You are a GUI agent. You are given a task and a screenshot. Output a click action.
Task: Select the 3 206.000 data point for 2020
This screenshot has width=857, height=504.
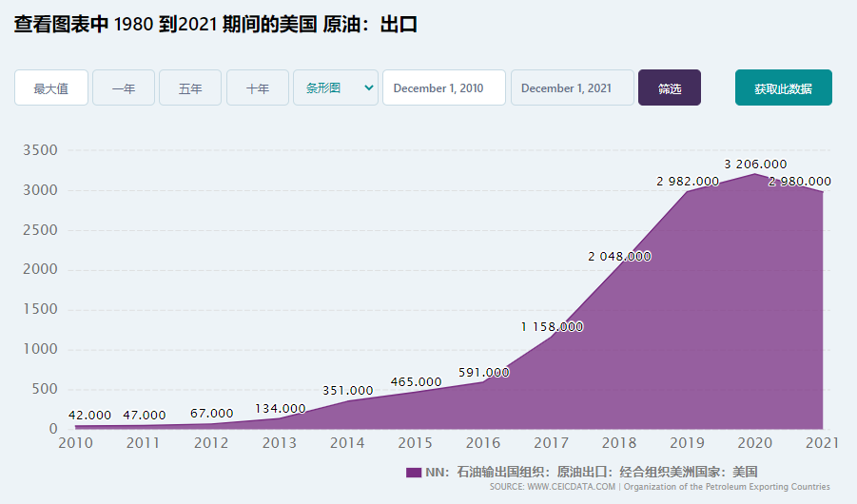(x=755, y=174)
